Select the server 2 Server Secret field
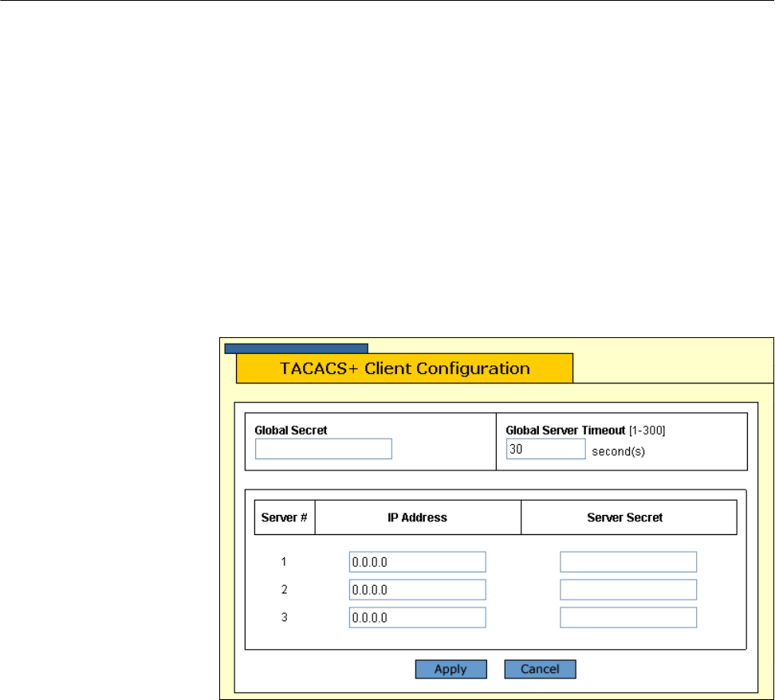Image resolution: width=775 pixels, height=700 pixels. [x=628, y=590]
